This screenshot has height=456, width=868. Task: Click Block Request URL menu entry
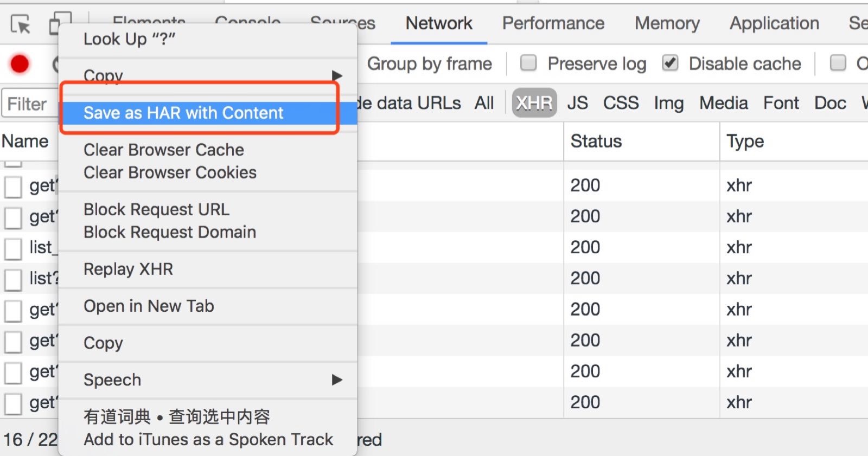pyautogui.click(x=156, y=209)
